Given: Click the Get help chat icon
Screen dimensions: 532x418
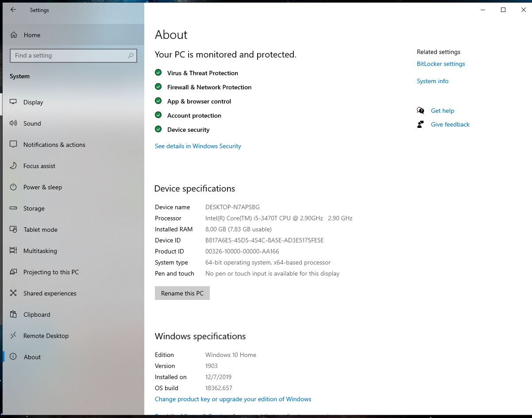Looking at the screenshot, I should click(420, 111).
